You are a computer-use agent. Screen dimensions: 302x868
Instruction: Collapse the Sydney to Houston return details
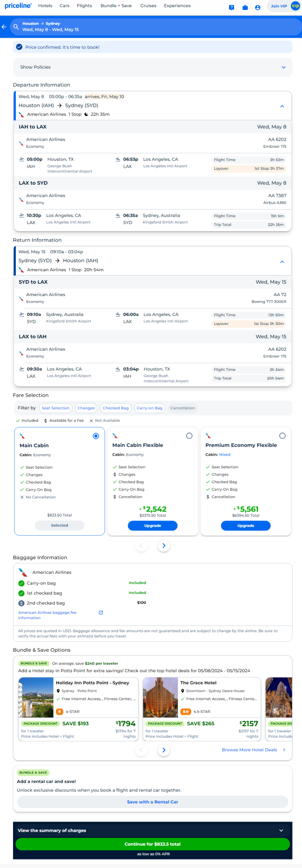282,261
